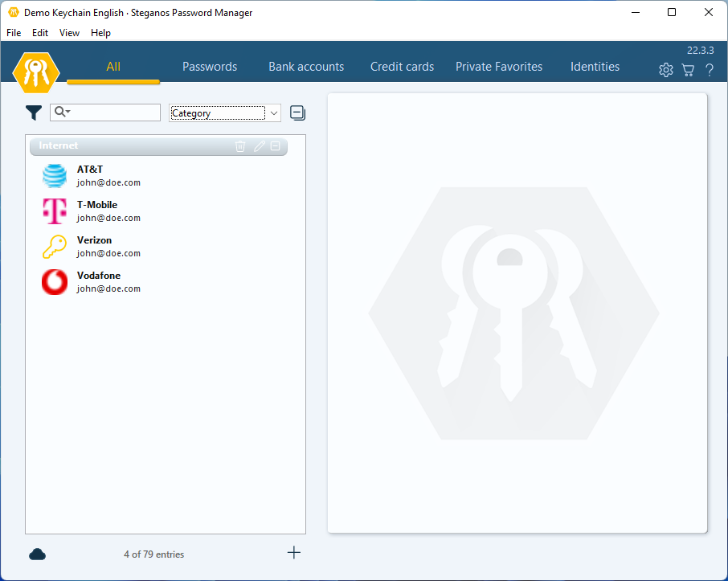The image size is (728, 581).
Task: Edit the Internet category with pencil icon
Action: [x=259, y=145]
